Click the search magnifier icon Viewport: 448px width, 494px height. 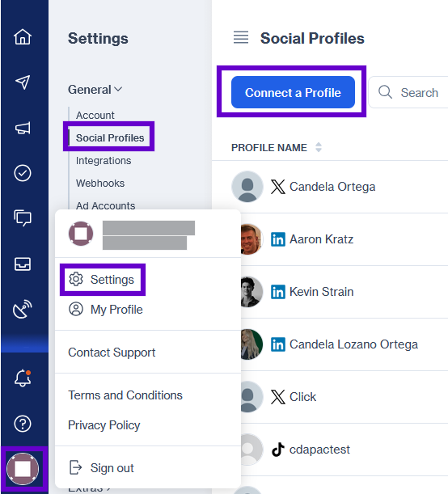pyautogui.click(x=385, y=92)
